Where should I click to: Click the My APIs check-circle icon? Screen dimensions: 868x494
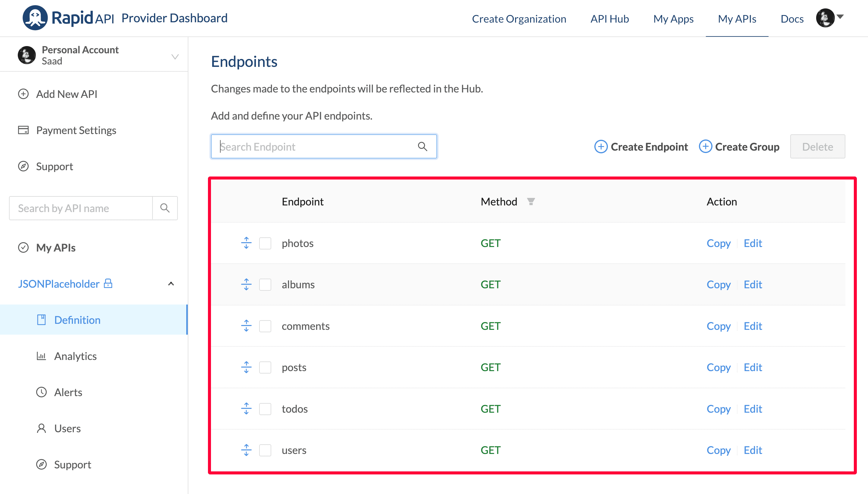click(x=24, y=248)
